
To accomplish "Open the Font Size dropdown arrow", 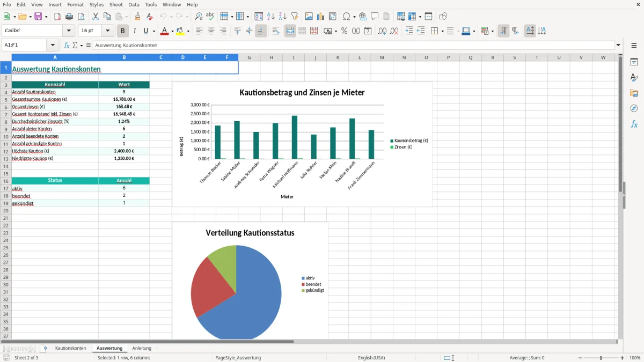I will point(108,31).
